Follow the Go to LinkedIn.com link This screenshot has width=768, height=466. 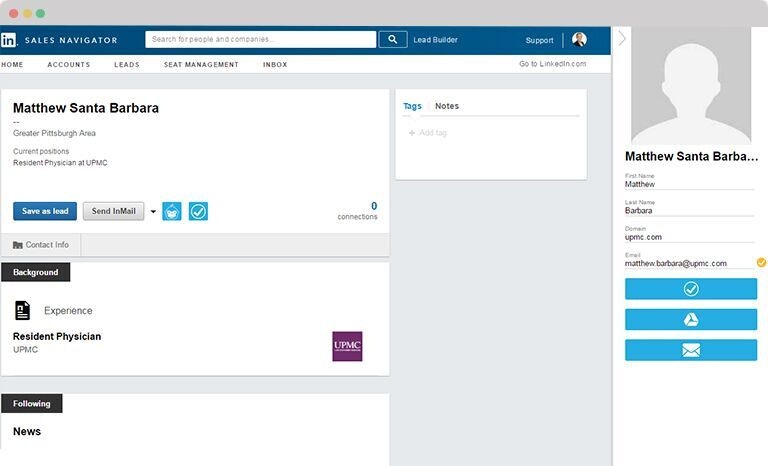tap(552, 64)
